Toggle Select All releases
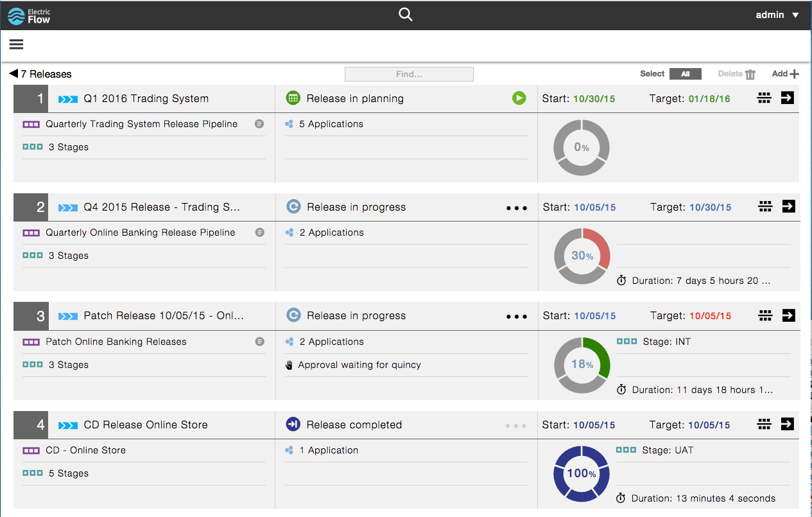The height and width of the screenshot is (517, 812). [685, 74]
